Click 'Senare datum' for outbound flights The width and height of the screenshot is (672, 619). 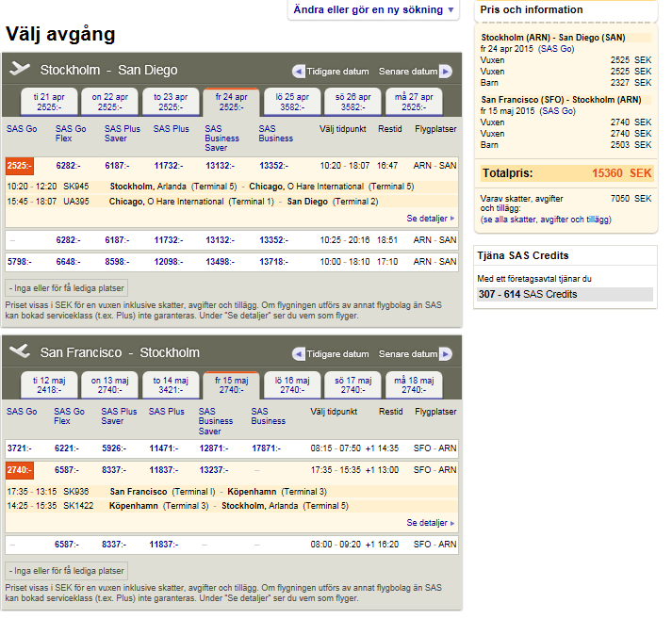(408, 72)
